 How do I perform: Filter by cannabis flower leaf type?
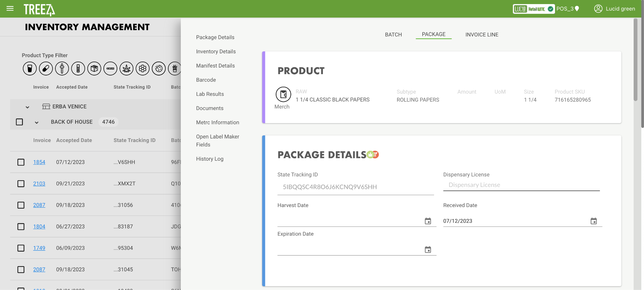click(x=126, y=68)
